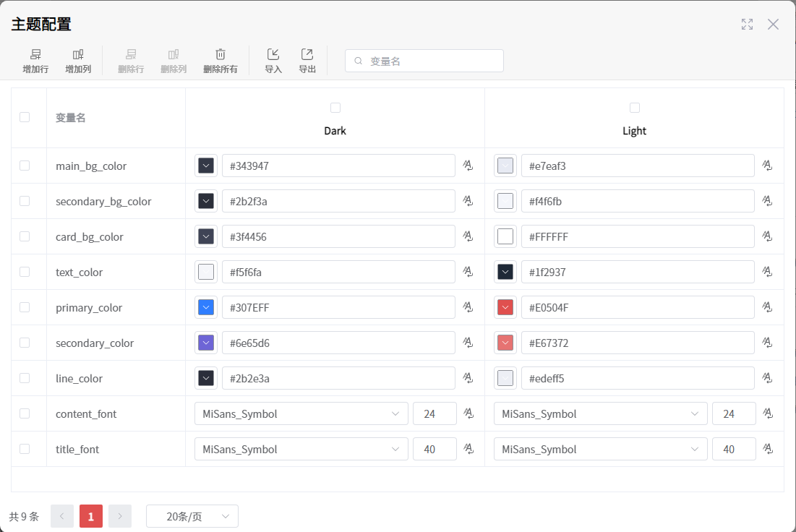Click the reset icon beside Dark main_bg_color
The image size is (796, 532).
tap(468, 166)
